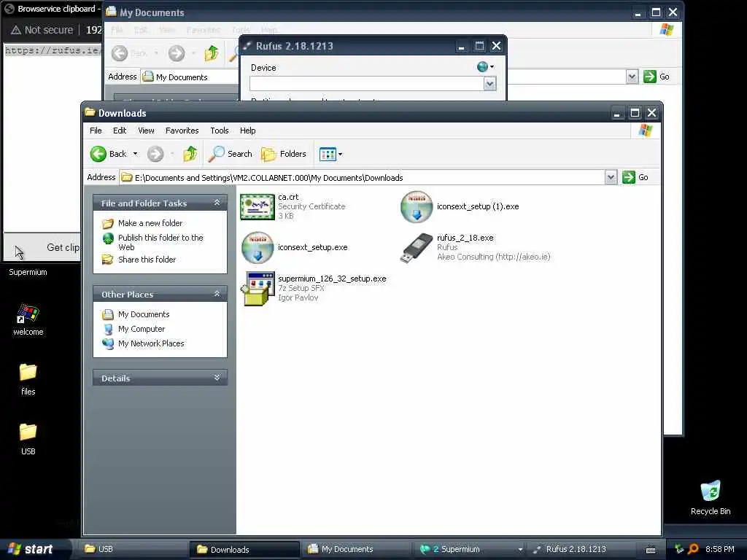Screen dimensions: 747x560
Task: Click the forward arrow in My Documents toolbar
Action: point(177,52)
